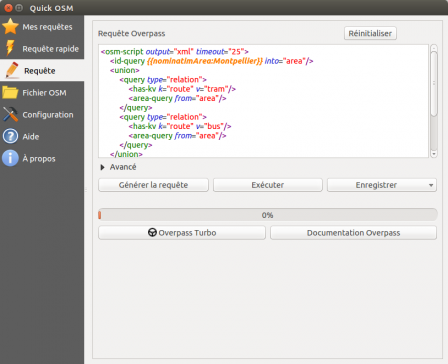Open Documentation Overpass
This screenshot has width=448, height=364.
[x=353, y=233]
